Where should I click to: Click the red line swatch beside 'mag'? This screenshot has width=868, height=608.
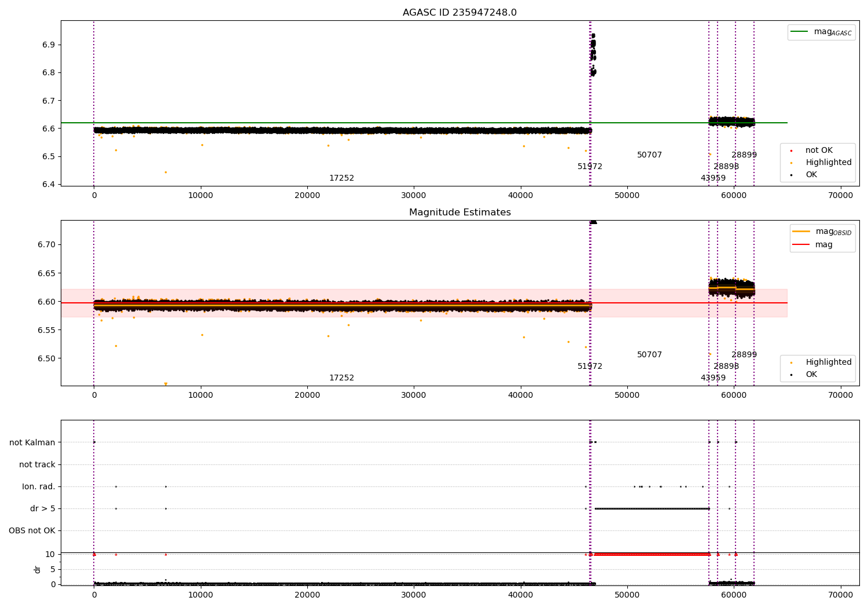click(801, 244)
